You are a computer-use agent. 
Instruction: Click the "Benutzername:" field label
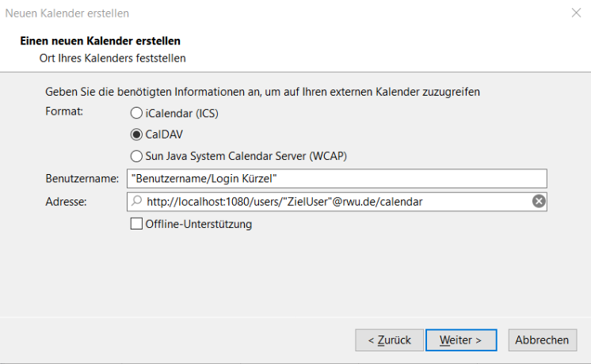point(82,179)
